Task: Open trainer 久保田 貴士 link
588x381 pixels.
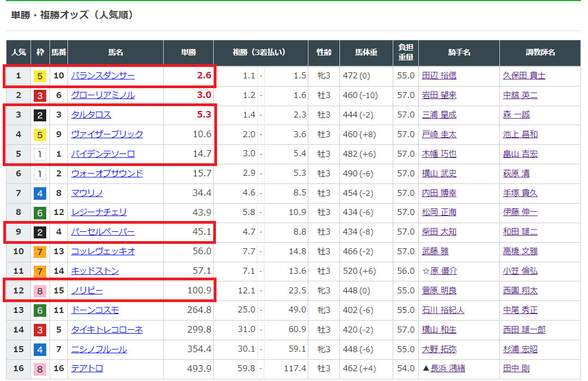Action: [524, 76]
